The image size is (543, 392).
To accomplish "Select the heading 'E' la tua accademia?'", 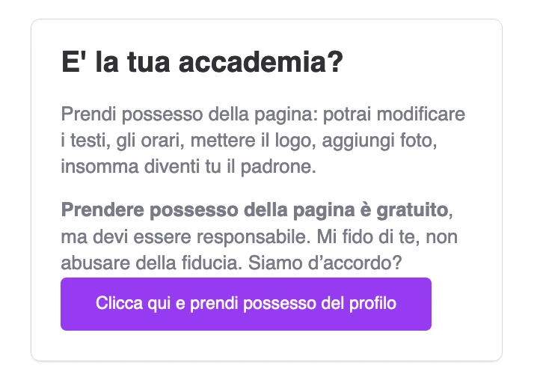I will pyautogui.click(x=202, y=62).
